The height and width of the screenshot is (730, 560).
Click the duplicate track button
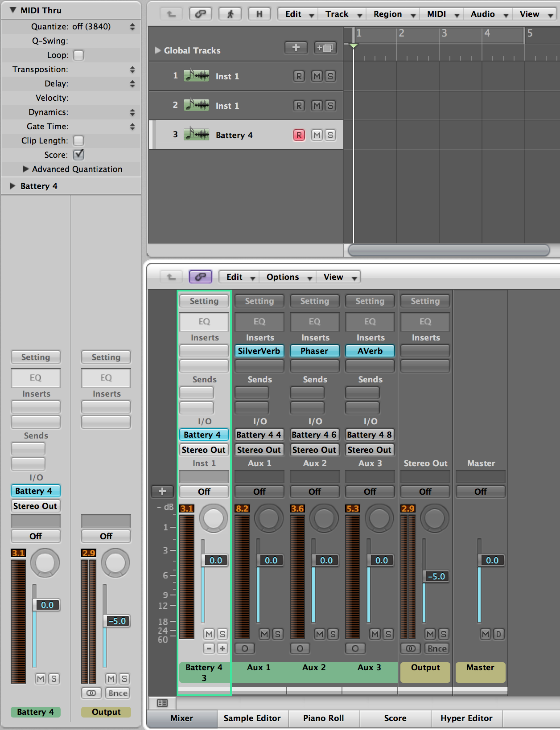325,48
